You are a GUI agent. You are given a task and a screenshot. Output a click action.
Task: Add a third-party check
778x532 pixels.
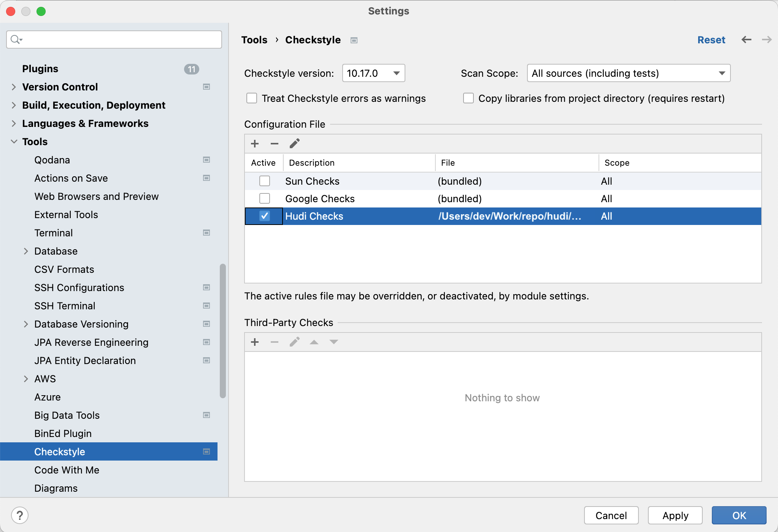(x=255, y=342)
